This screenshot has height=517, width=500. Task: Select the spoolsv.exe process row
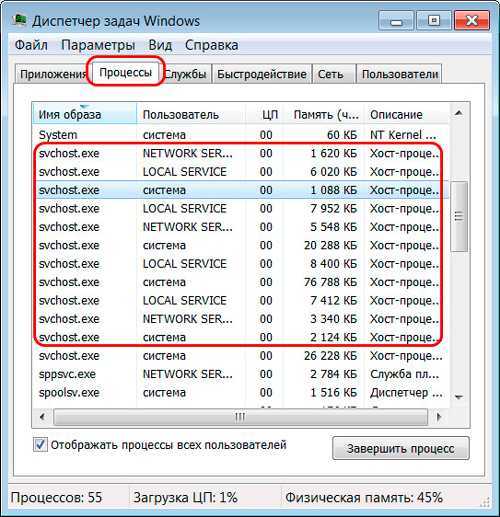[240, 392]
